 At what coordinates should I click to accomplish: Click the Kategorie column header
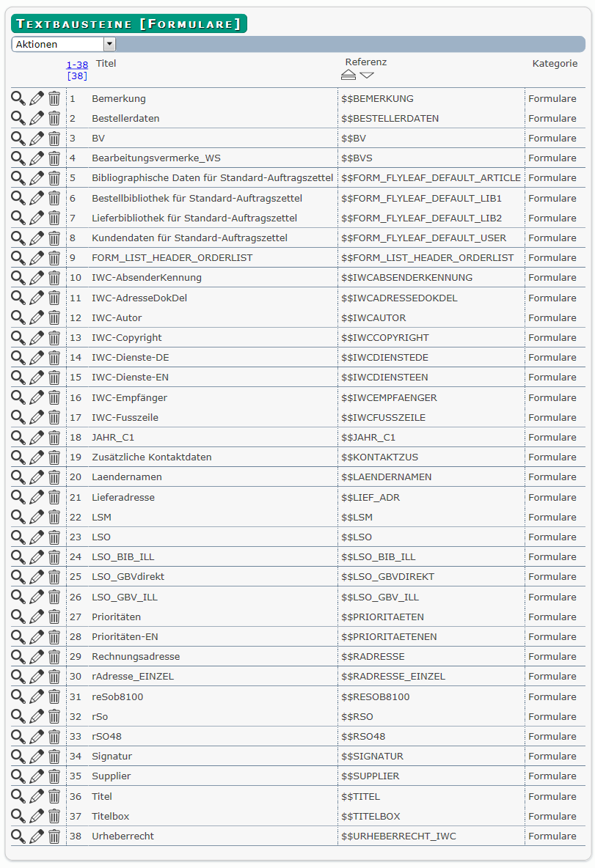(x=555, y=64)
